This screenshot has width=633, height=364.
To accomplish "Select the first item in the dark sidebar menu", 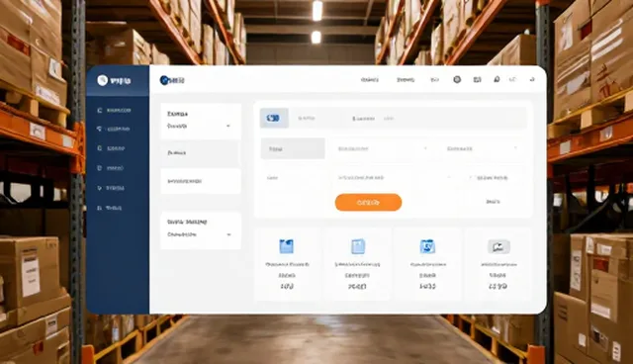I will coord(115,110).
